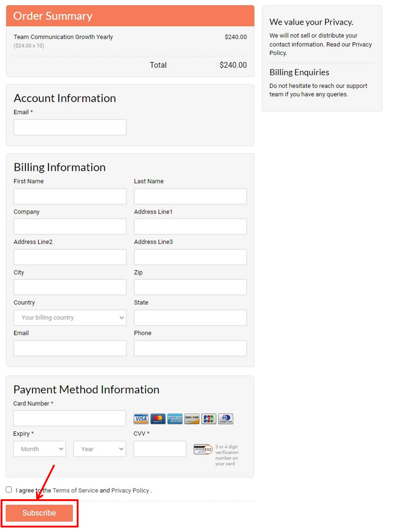This screenshot has width=396, height=532.
Task: Click the Account Information Email field
Action: (x=70, y=127)
